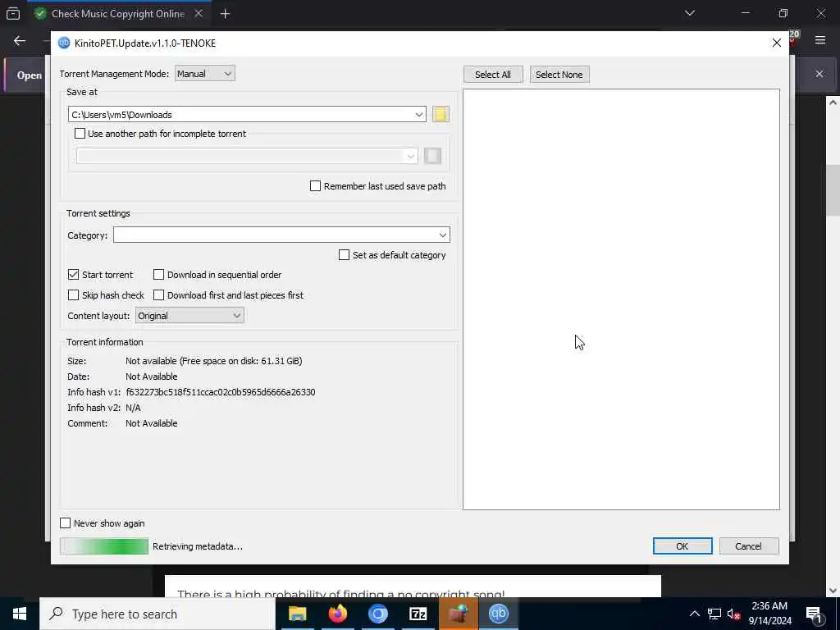The height and width of the screenshot is (630, 840).
Task: Open browser tab overview icon at top-left
Action: pyautogui.click(x=13, y=13)
